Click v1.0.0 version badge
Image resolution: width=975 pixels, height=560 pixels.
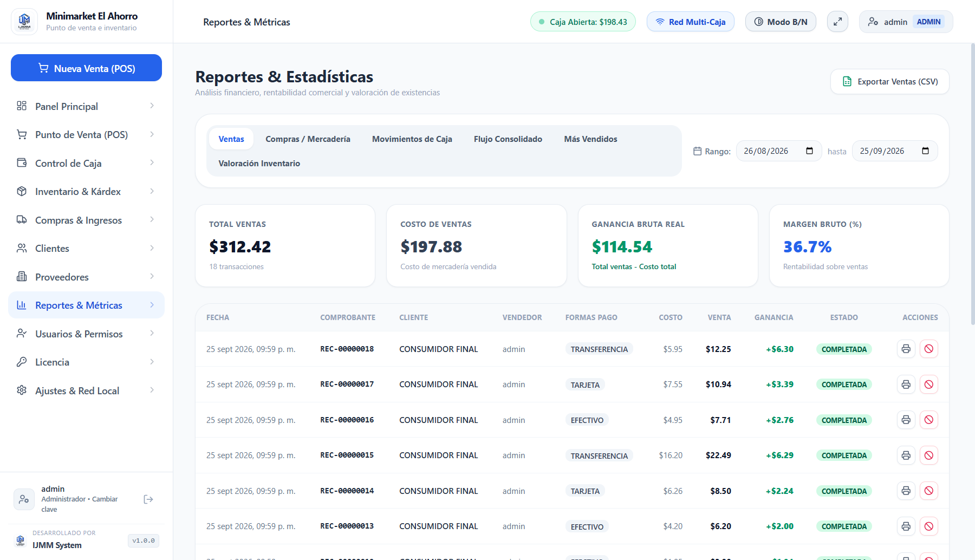[144, 541]
